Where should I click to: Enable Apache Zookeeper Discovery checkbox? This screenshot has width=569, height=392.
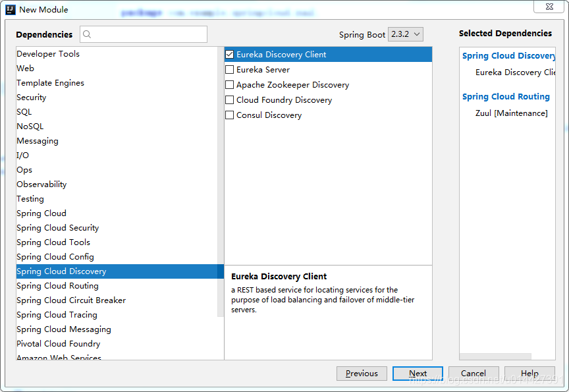pos(229,84)
